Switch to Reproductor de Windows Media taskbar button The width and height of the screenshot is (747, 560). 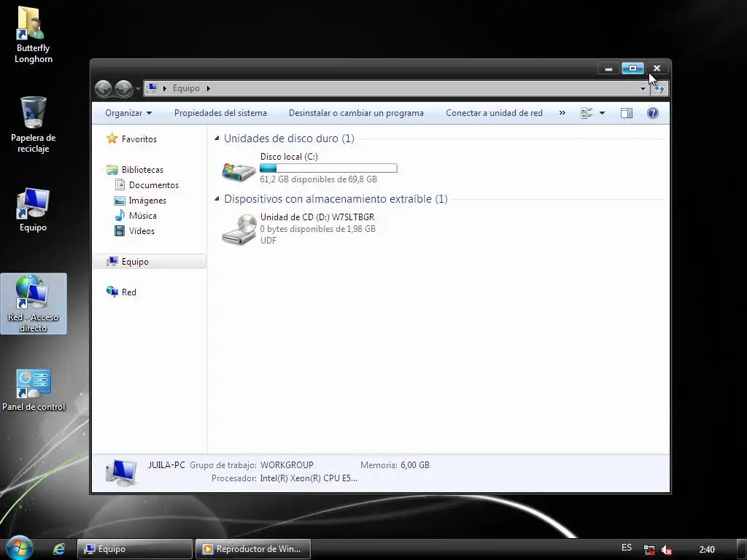click(x=253, y=549)
